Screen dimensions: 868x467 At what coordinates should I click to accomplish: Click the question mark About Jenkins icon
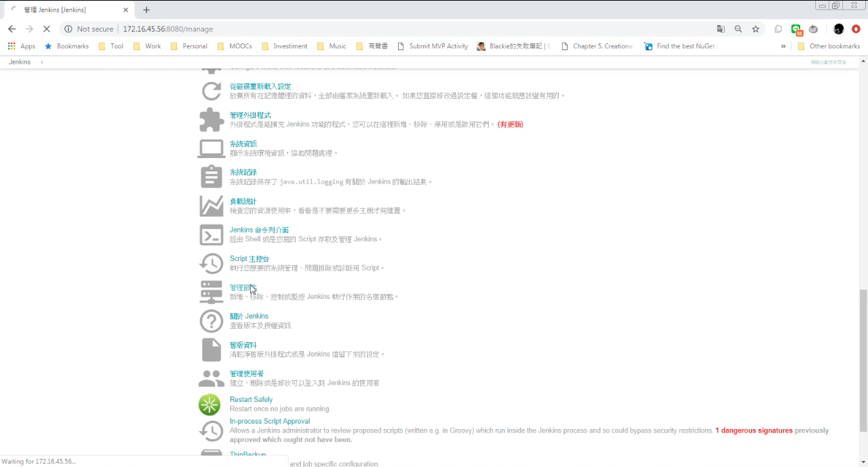tap(211, 321)
